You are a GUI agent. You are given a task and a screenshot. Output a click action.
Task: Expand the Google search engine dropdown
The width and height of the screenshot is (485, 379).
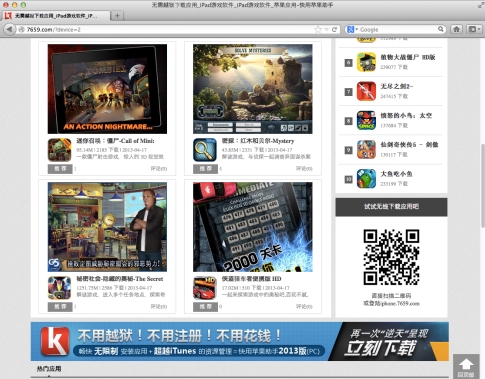pos(352,29)
